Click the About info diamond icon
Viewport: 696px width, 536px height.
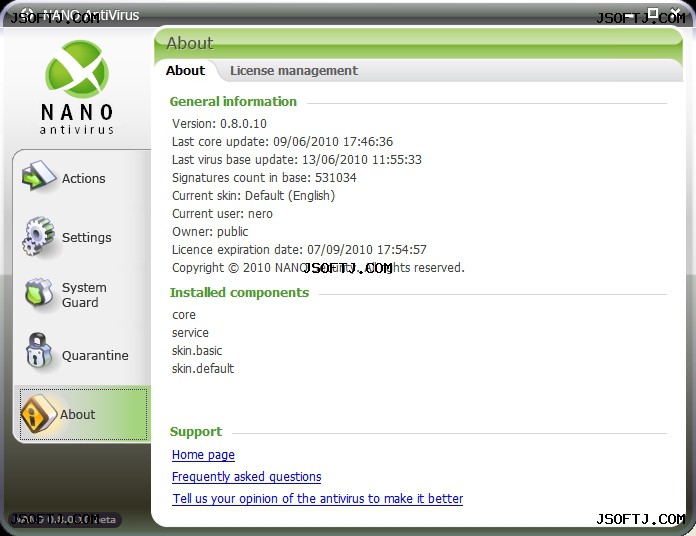click(39, 414)
